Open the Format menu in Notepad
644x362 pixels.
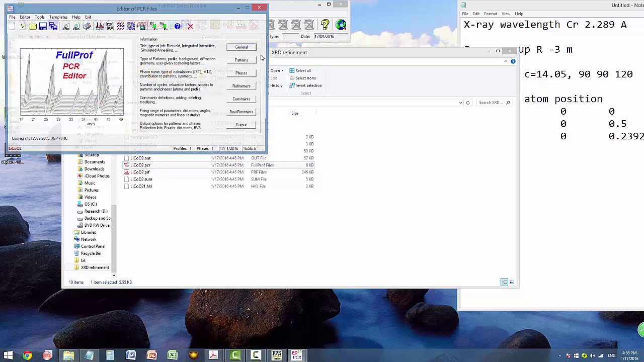(491, 14)
